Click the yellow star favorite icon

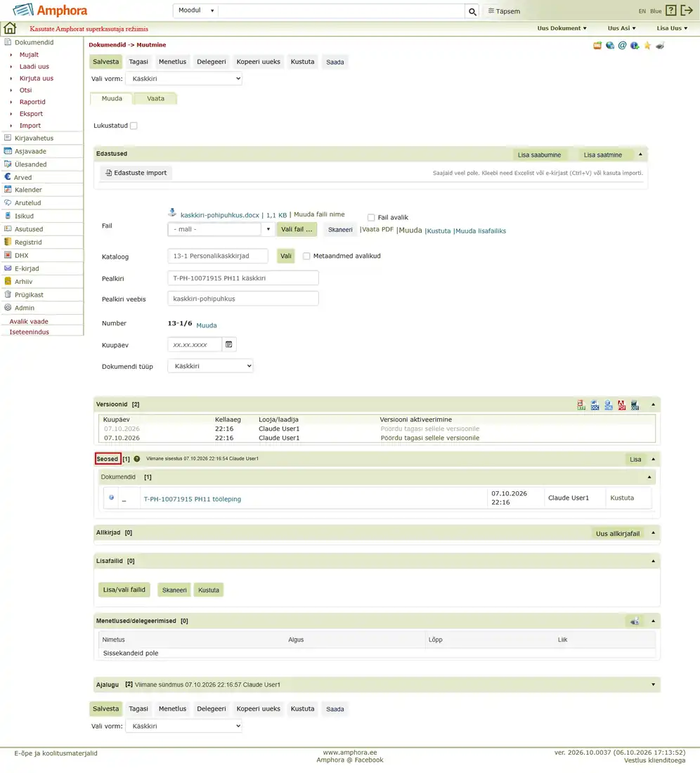[647, 46]
